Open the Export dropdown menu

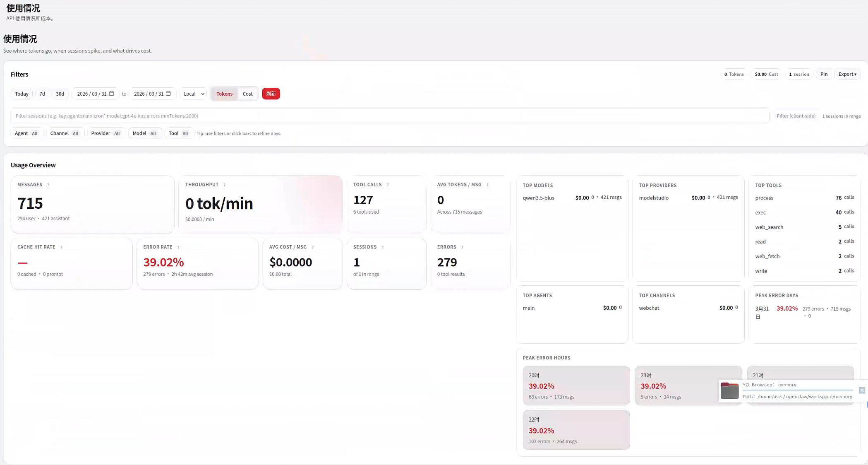tap(847, 75)
